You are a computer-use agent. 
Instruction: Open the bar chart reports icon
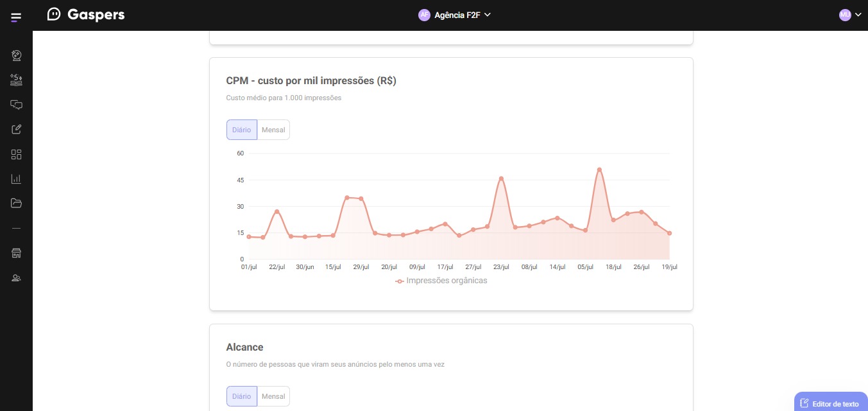tap(17, 179)
